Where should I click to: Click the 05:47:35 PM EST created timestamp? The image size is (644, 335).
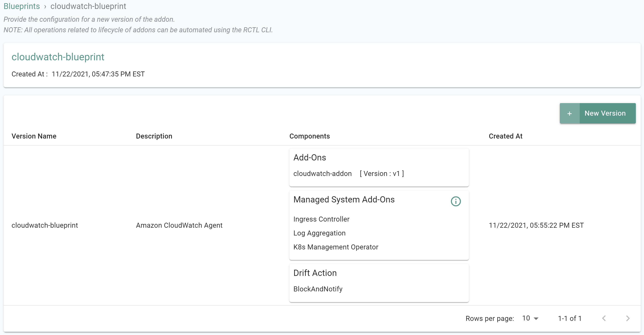tap(98, 74)
